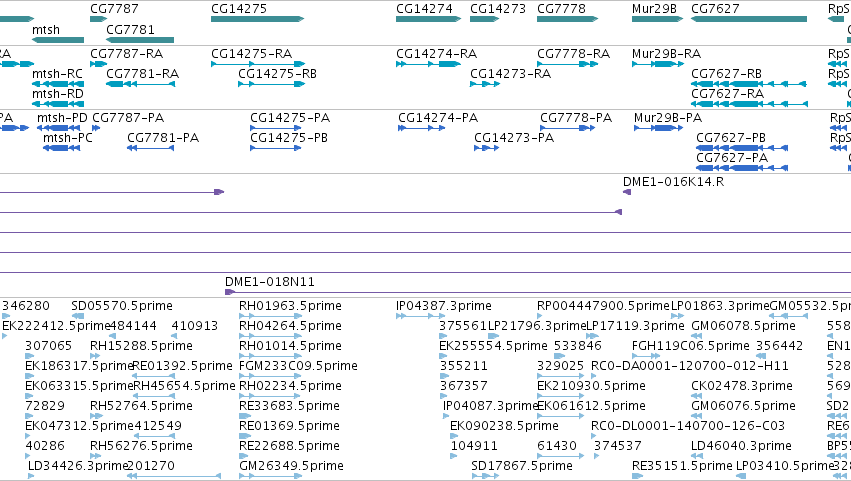Click the CG7627-RA transcript label
Viewport: 851px width, 481px height.
click(x=727, y=94)
